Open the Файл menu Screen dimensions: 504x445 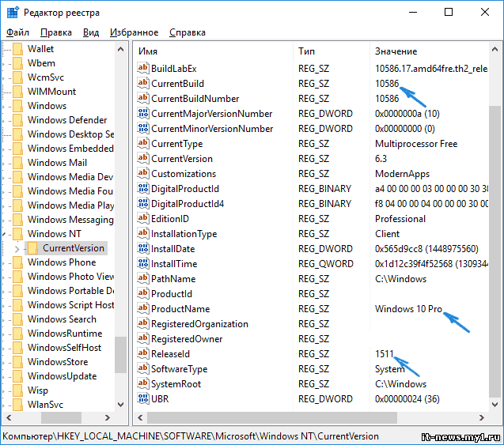(x=17, y=32)
